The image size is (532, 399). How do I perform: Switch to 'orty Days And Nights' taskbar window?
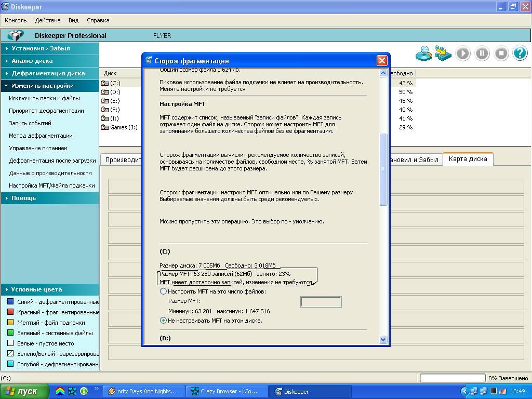(143, 392)
